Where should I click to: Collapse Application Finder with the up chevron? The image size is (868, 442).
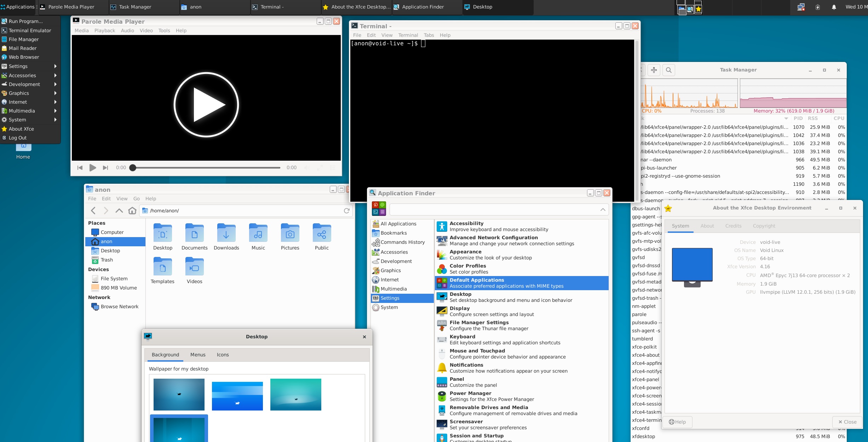pos(603,209)
